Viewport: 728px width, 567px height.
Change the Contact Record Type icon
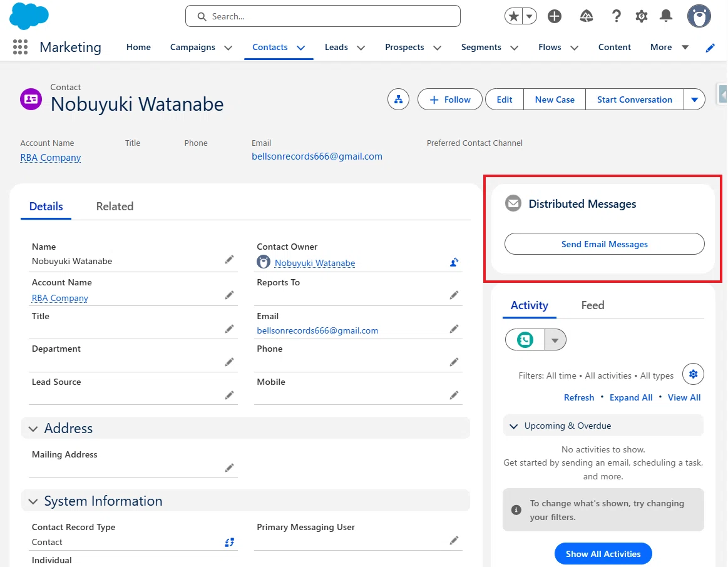[x=229, y=542]
